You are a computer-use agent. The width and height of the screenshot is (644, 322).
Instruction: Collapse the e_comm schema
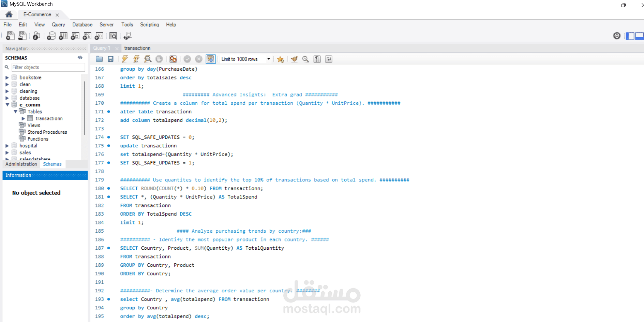[7, 105]
